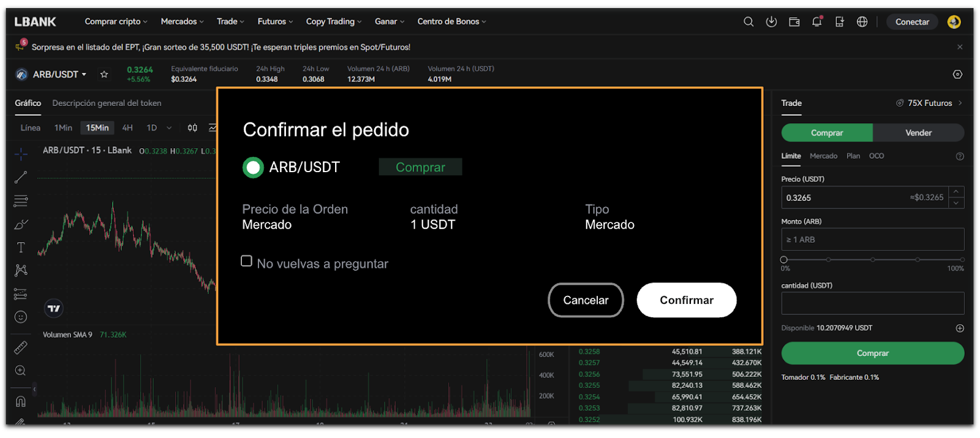
Task: Click the TradingView logo badge
Action: pos(54,309)
